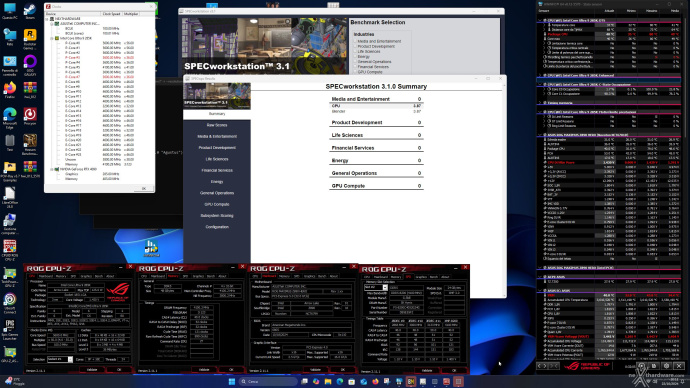Click the HWiNFO bottom-bar close X icon
690x388 pixels.
tap(679, 366)
